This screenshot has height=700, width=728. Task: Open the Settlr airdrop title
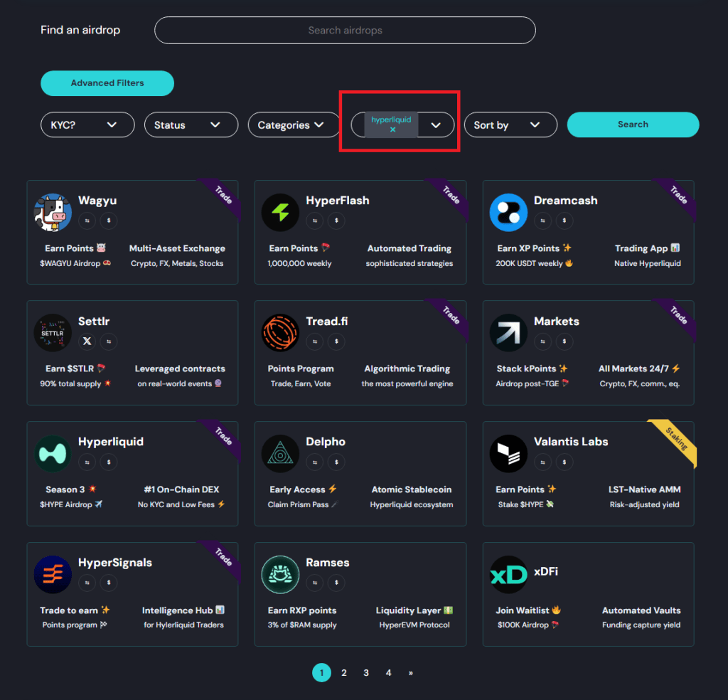(94, 322)
